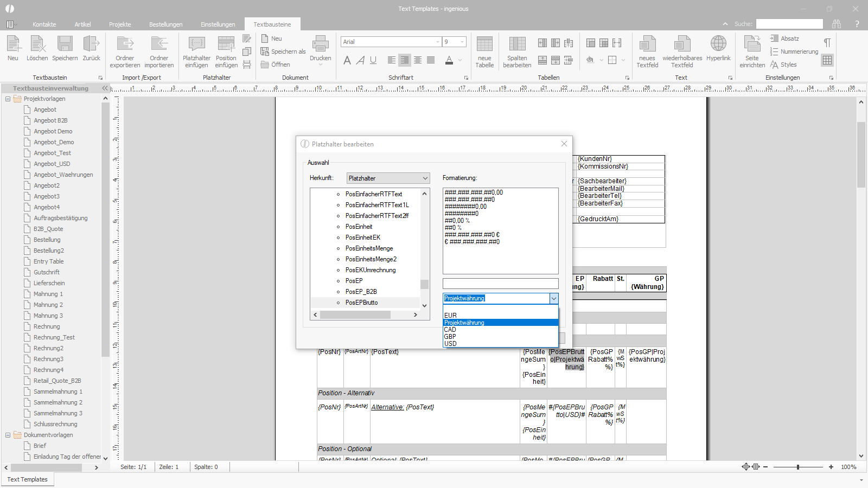Collapse the ribbon with the chevron
The width and height of the screenshot is (868, 488).
725,24
